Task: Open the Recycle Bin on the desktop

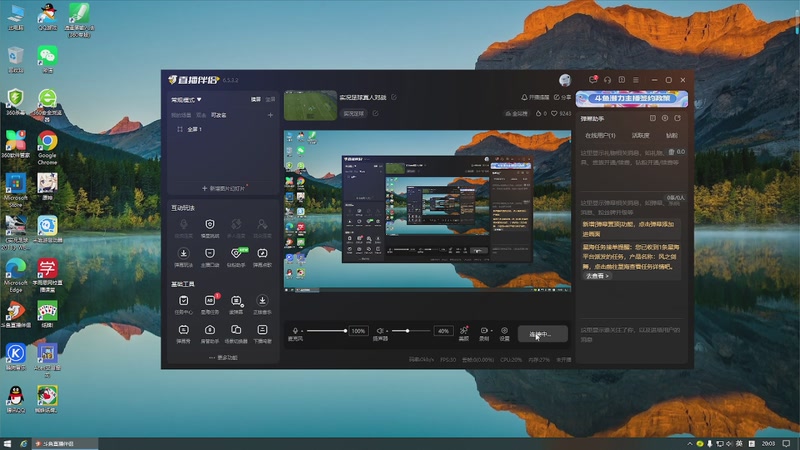Action: pyautogui.click(x=16, y=60)
